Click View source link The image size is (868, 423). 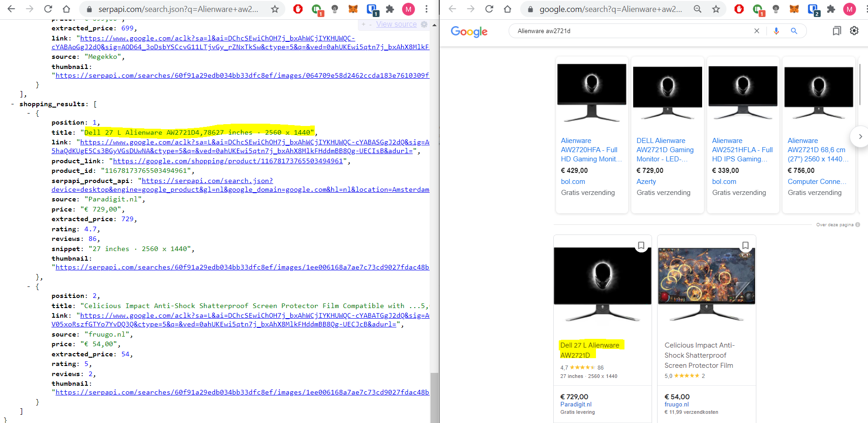tap(396, 24)
